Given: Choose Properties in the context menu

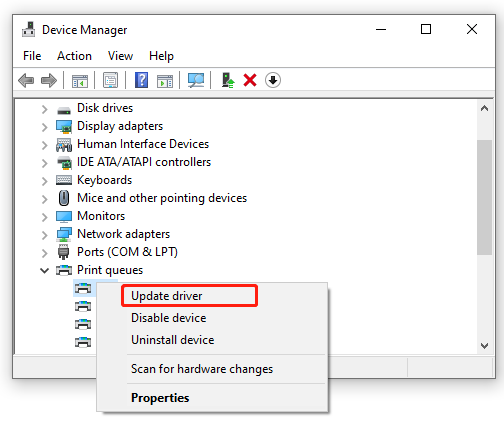Looking at the screenshot, I should point(160,398).
